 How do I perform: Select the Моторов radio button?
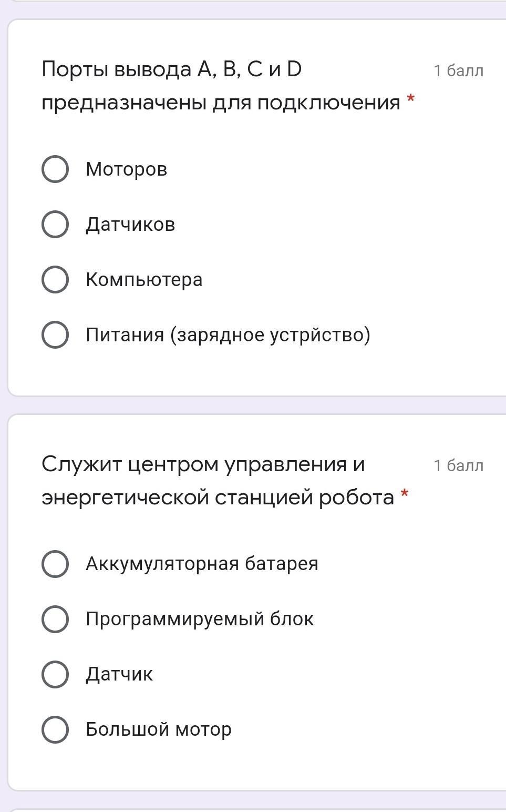(55, 169)
